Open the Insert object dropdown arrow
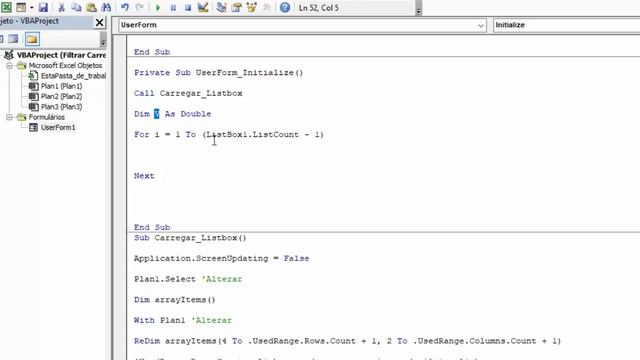Screen dimensions: 640x360 click(31, 7)
